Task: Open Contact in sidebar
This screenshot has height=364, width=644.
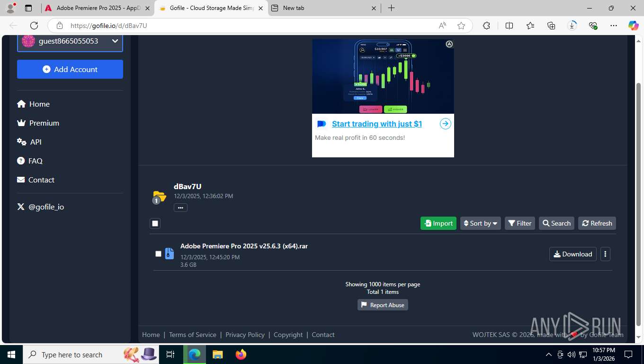Action: point(36,180)
